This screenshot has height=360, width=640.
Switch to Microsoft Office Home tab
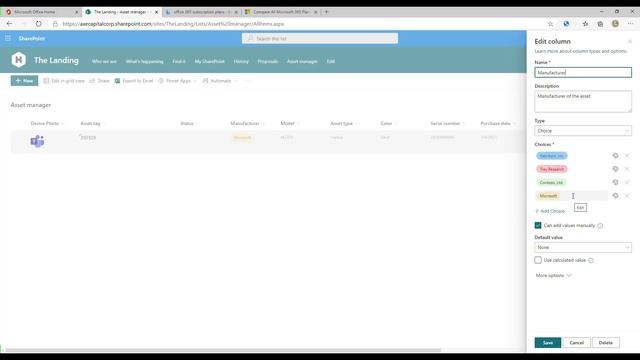click(x=41, y=12)
